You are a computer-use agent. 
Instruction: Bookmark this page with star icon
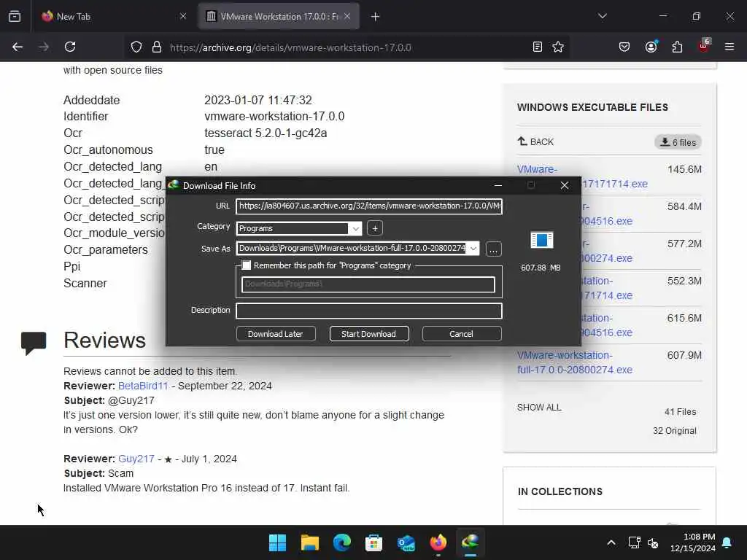tap(558, 47)
